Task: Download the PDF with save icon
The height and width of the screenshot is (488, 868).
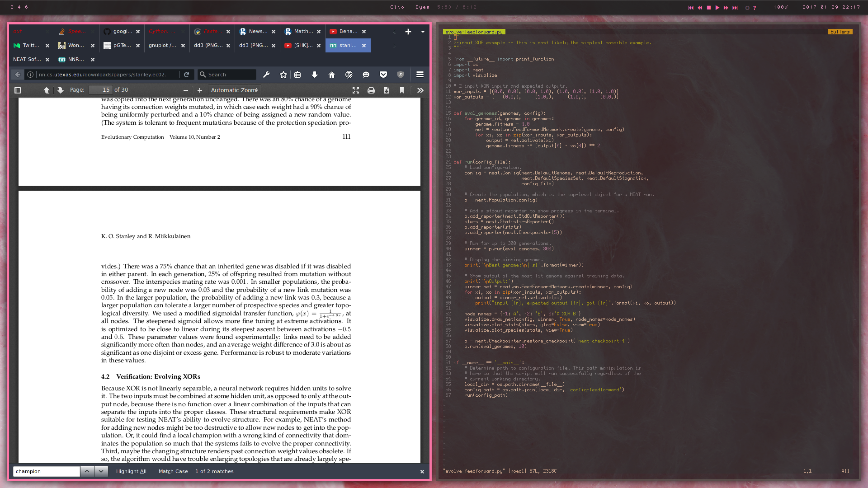Action: click(x=387, y=90)
